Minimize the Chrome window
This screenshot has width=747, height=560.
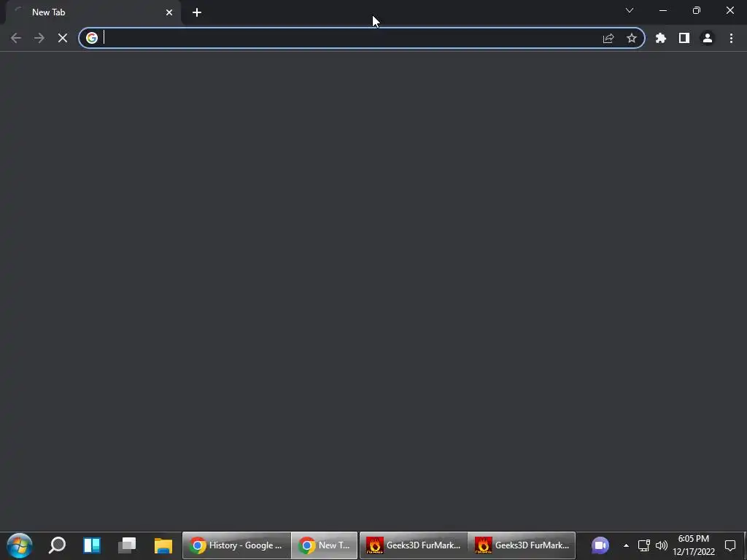pyautogui.click(x=663, y=10)
